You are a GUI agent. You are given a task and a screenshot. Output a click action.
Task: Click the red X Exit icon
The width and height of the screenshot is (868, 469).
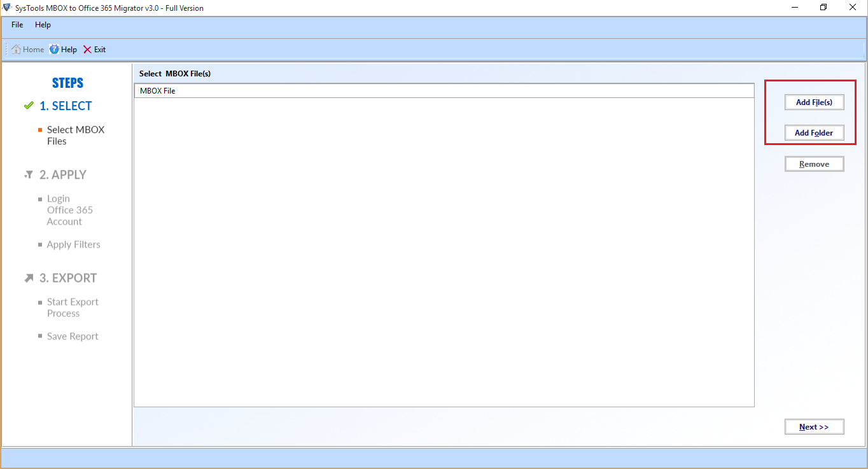click(88, 50)
